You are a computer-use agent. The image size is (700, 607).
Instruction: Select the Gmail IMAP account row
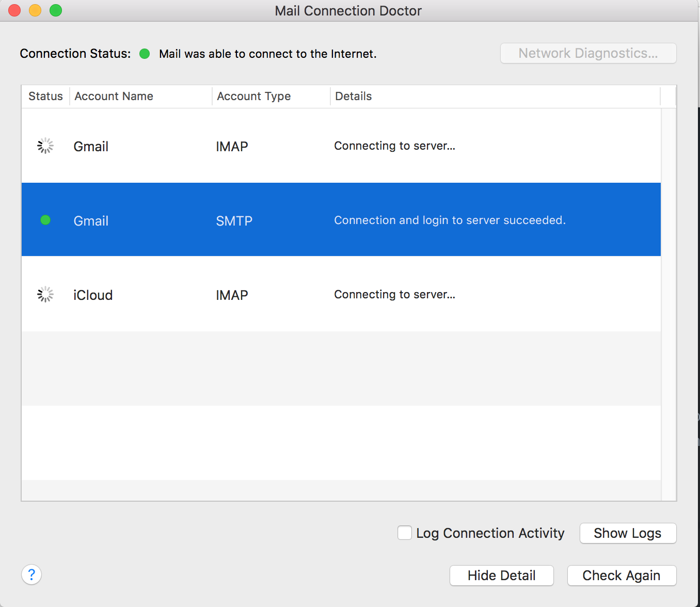pos(341,146)
